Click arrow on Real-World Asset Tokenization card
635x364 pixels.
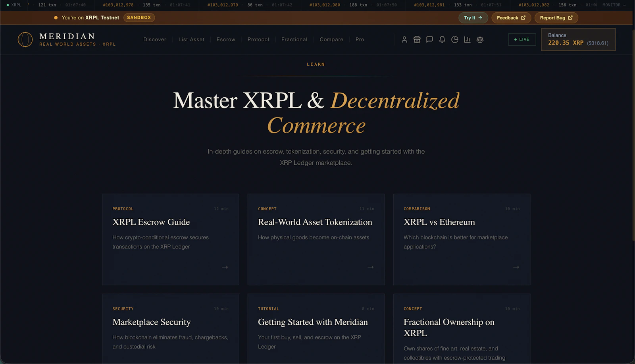pyautogui.click(x=371, y=267)
